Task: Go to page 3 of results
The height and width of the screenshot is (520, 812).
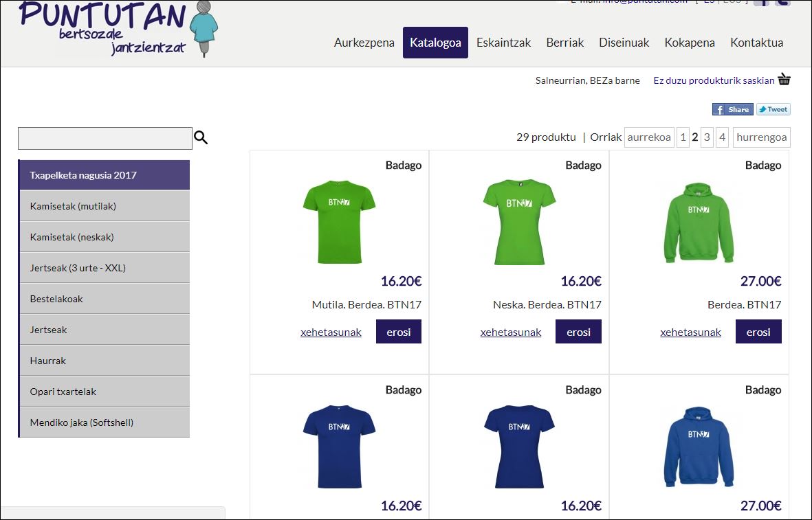Action: pos(707,137)
